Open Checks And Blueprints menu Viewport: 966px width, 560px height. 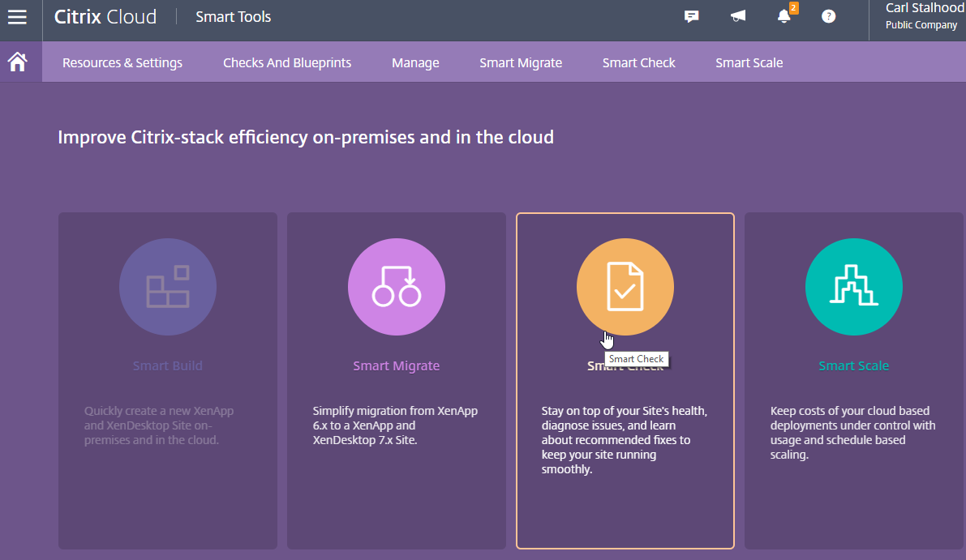pyautogui.click(x=287, y=62)
